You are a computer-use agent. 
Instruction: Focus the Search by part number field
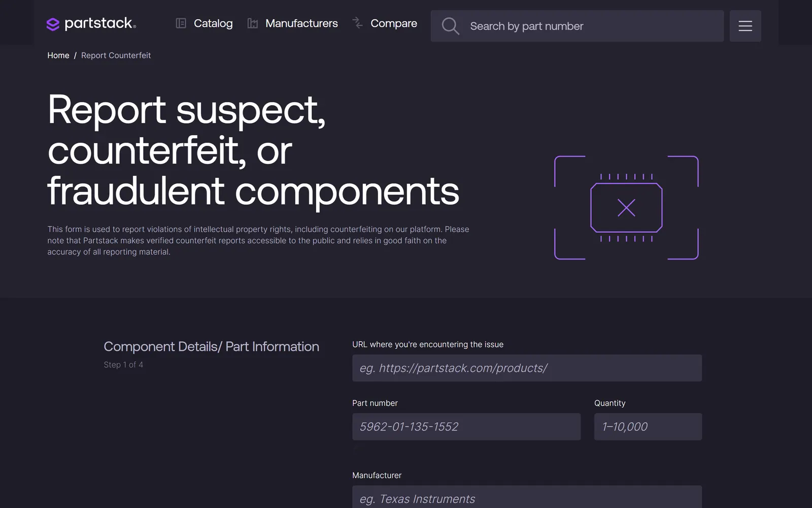tap(577, 26)
